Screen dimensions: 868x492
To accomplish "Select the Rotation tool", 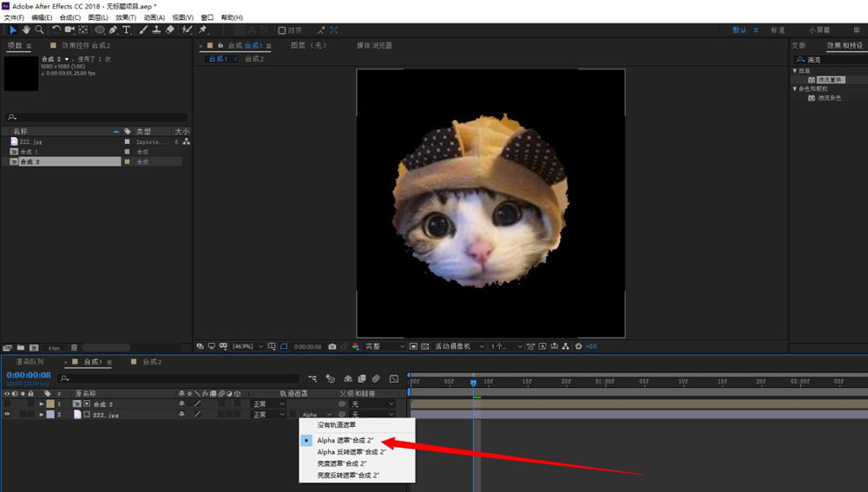I will tap(56, 30).
